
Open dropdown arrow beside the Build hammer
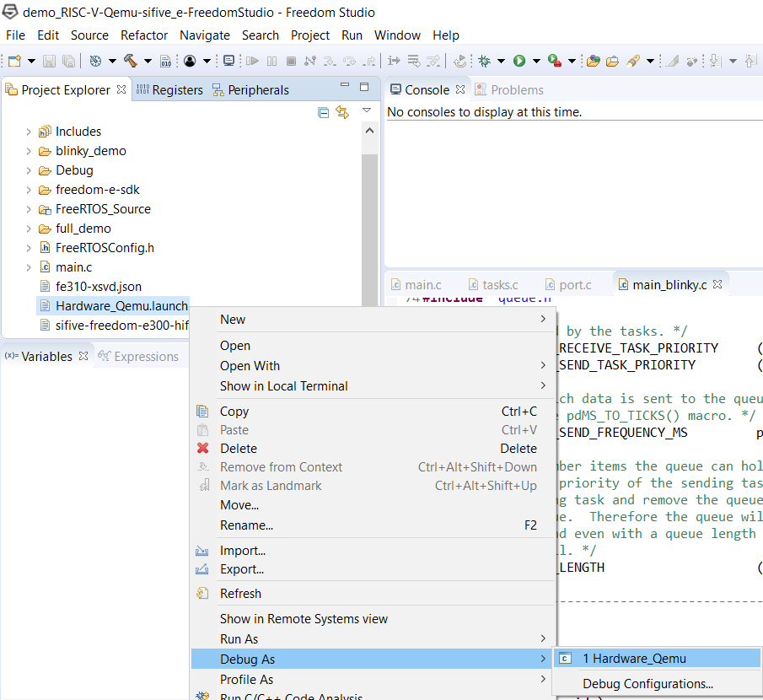click(148, 62)
